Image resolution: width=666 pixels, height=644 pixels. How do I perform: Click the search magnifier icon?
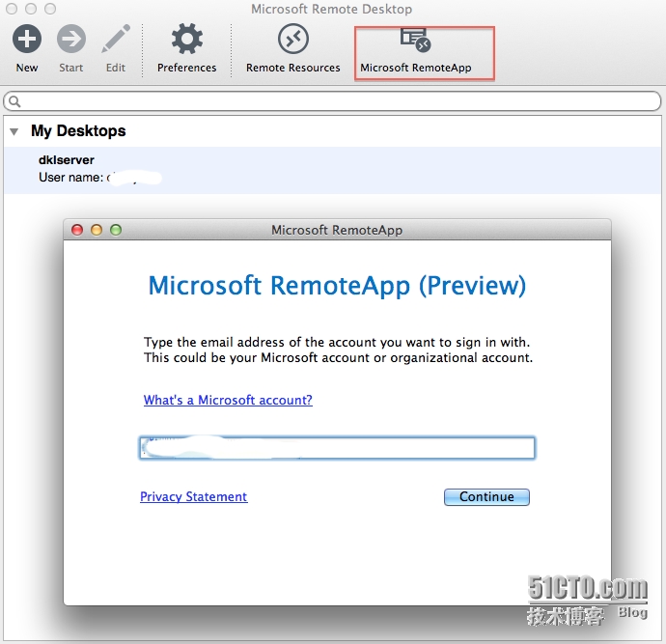tap(14, 101)
